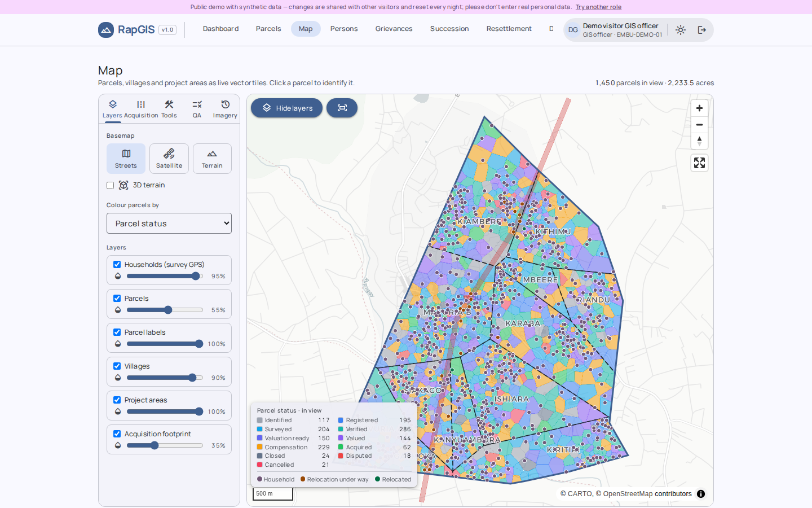812x508 pixels.
Task: Open the Tools panel tab
Action: [x=169, y=109]
